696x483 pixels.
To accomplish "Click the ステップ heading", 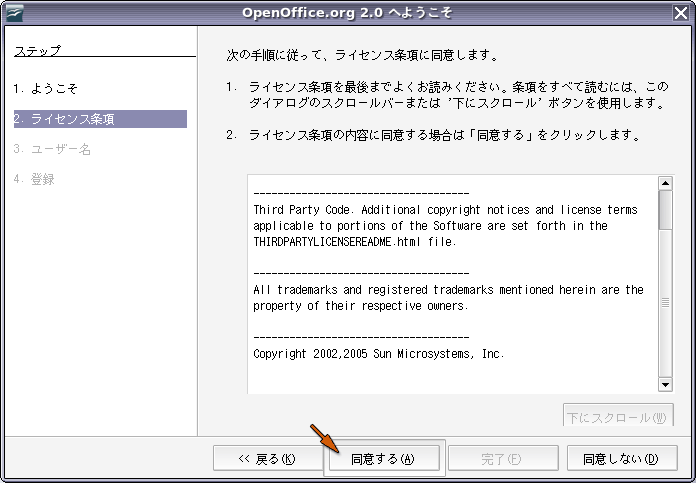I will [37, 51].
